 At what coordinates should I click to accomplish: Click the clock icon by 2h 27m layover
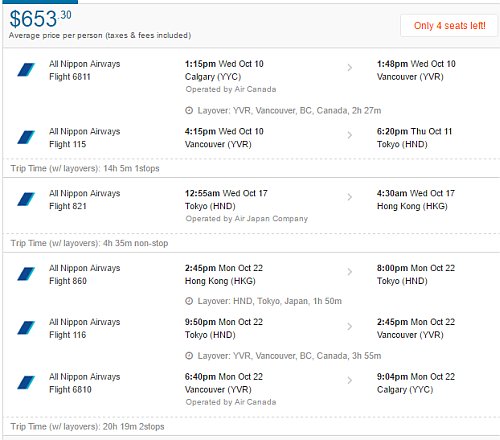[189, 111]
